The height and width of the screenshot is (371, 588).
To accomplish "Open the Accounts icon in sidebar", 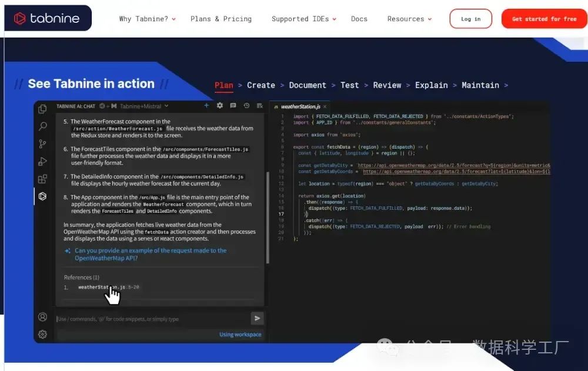I will coord(42,317).
